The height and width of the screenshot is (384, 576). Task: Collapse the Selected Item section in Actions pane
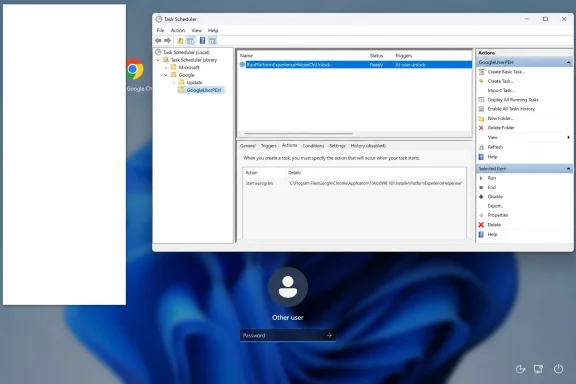(x=568, y=168)
